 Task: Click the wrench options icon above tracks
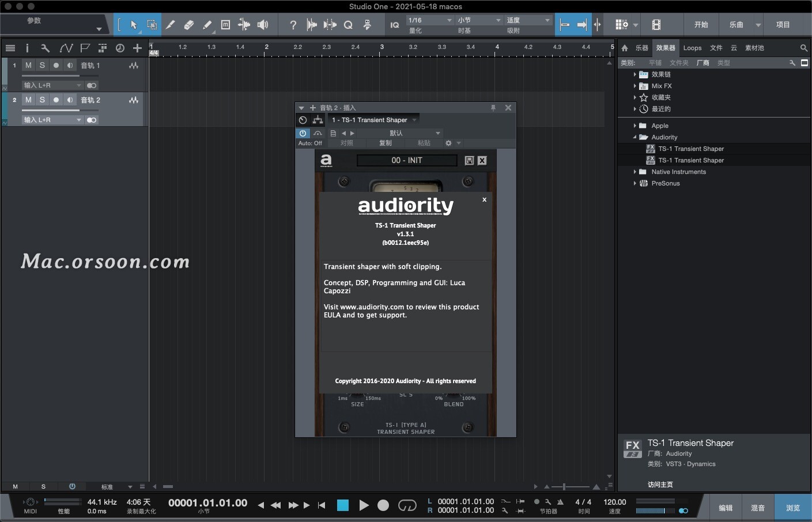tap(46, 48)
